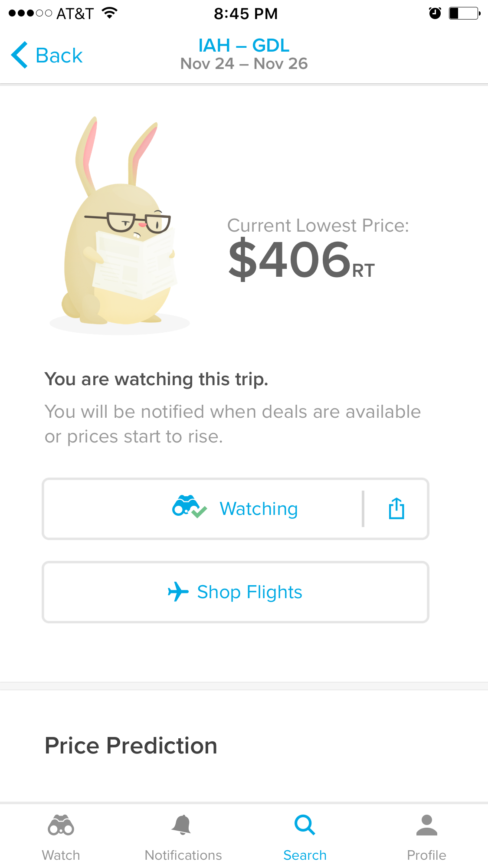The height and width of the screenshot is (868, 488).
Task: Tap the IAH – GDL route title
Action: 244,45
